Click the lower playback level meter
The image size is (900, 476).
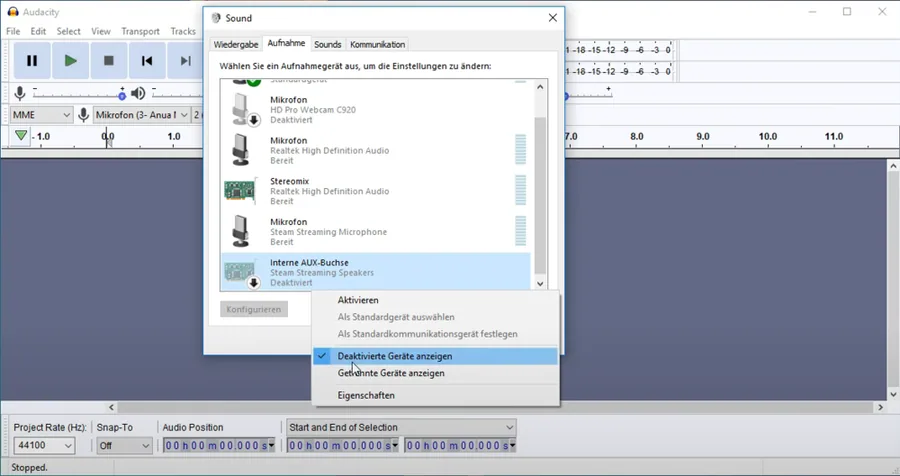(x=618, y=72)
